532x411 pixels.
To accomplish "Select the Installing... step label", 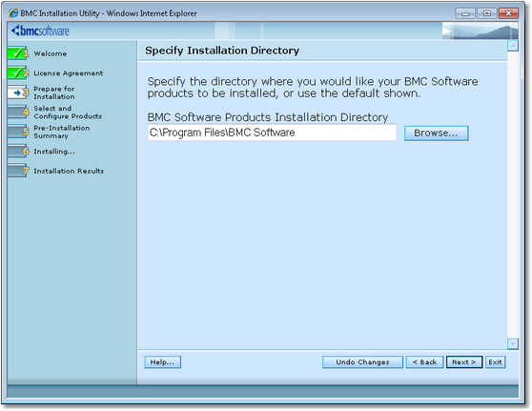I will [x=54, y=152].
